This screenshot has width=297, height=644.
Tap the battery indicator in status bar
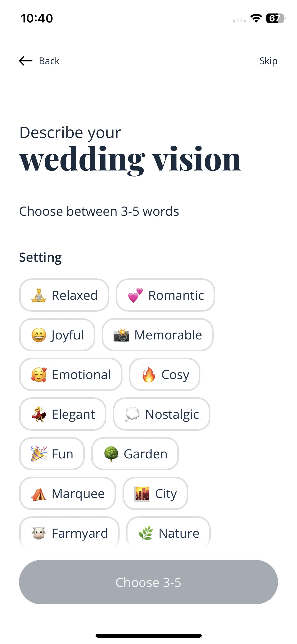tap(276, 18)
